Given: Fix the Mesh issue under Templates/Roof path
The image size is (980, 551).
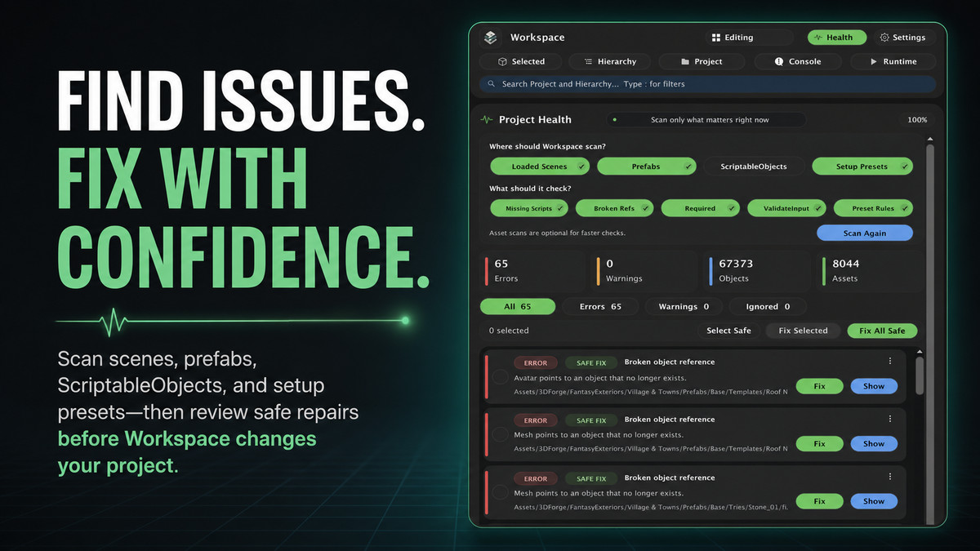Looking at the screenshot, I should pyautogui.click(x=819, y=444).
